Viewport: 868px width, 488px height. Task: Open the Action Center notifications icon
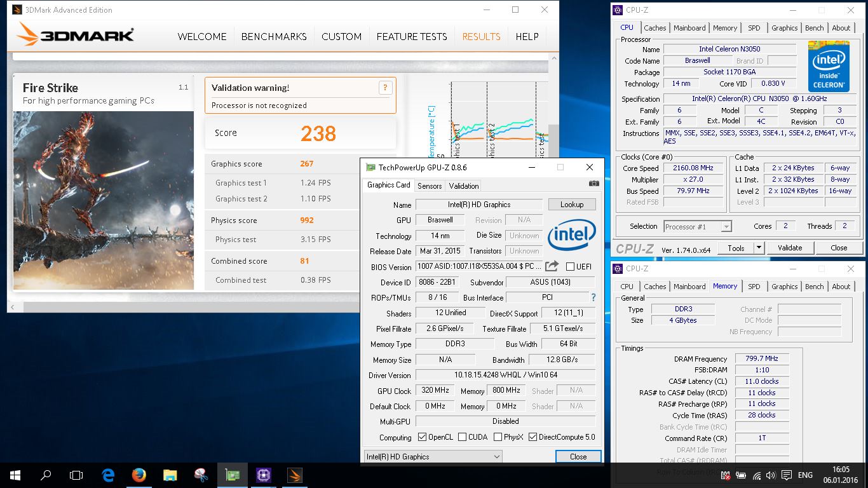[x=787, y=475]
